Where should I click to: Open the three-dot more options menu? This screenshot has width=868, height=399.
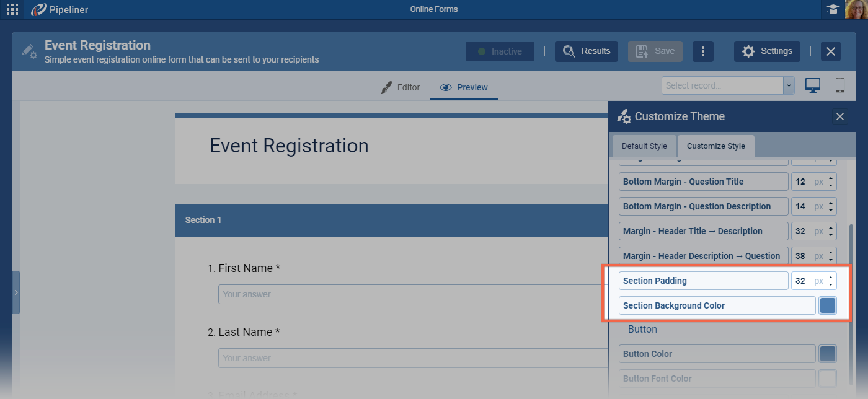[702, 51]
